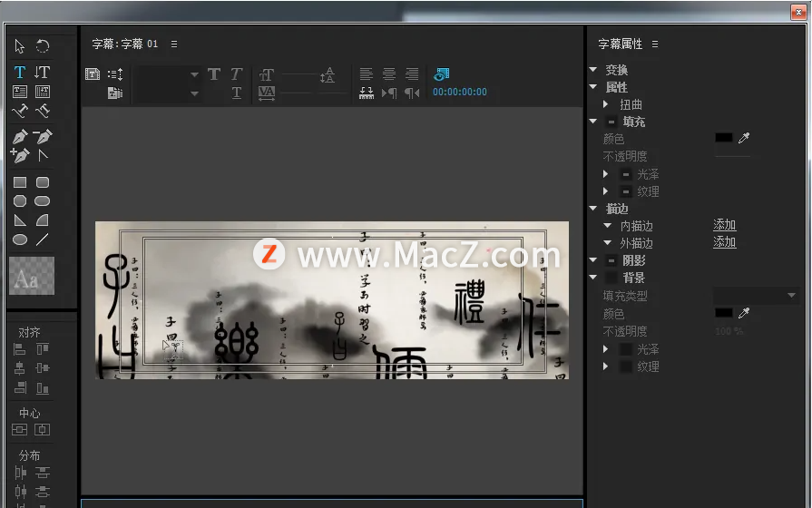Open the 字幕属性 panel menu
This screenshot has height=508, width=812.
(655, 44)
